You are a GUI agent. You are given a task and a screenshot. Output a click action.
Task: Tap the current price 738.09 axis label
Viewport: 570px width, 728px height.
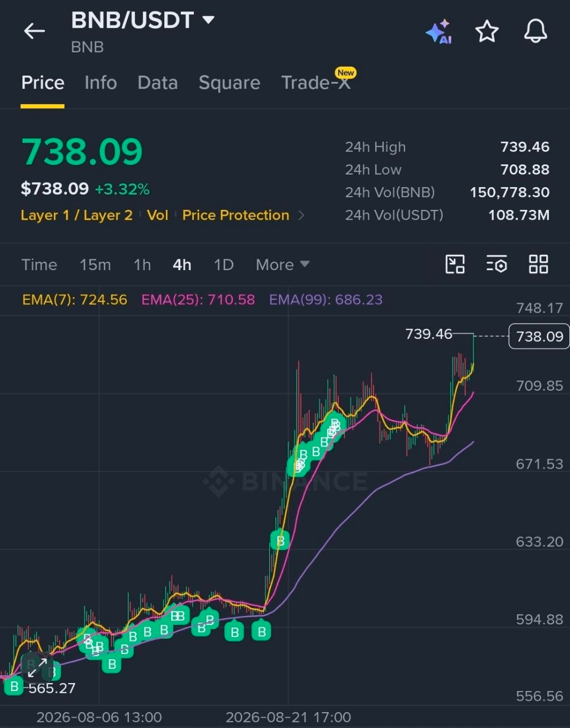point(539,336)
